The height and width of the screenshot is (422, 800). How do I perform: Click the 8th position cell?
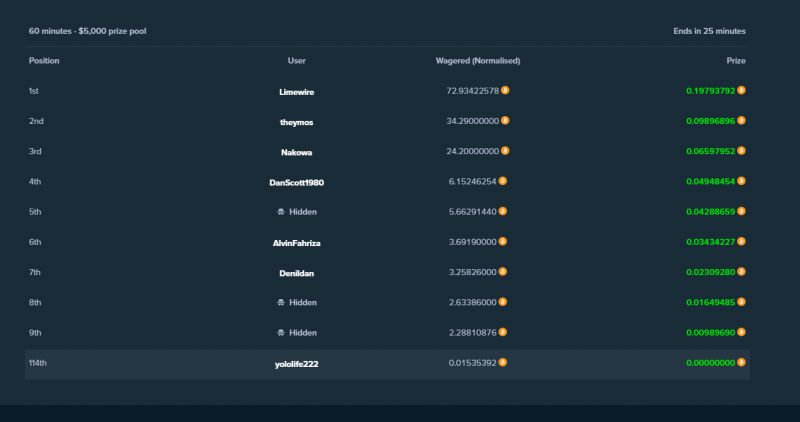(x=35, y=302)
